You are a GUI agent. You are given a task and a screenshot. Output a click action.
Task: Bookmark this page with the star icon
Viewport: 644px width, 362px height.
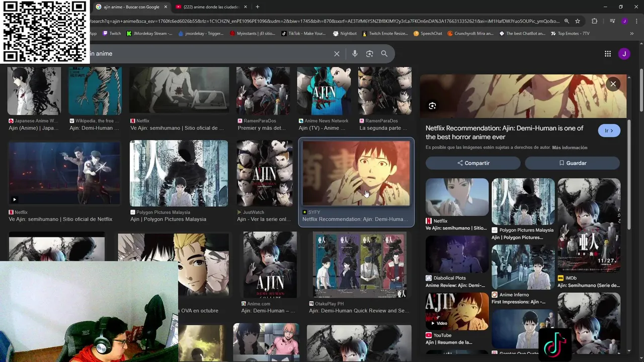coord(578,21)
